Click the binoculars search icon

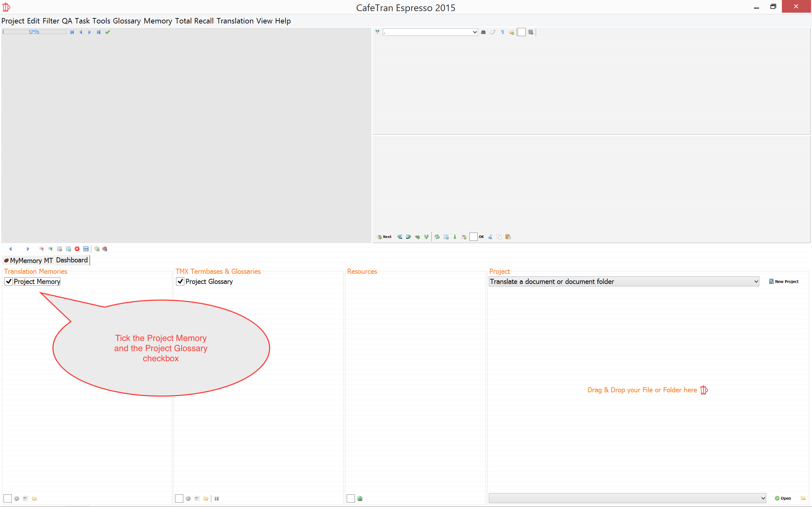tap(483, 32)
